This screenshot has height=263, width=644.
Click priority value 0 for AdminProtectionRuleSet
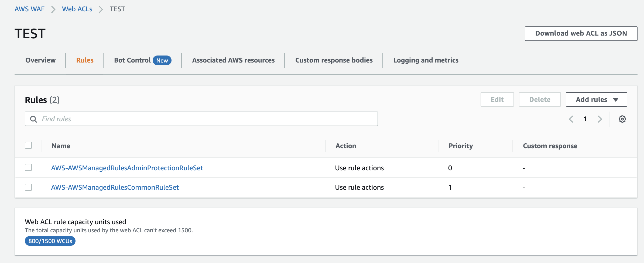pos(450,168)
